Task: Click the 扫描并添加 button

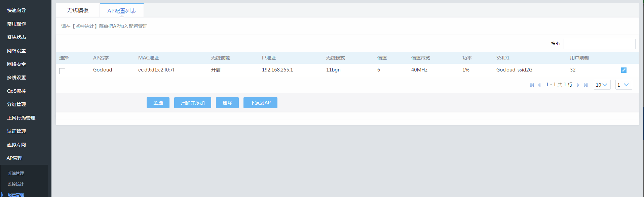Action: [192, 103]
